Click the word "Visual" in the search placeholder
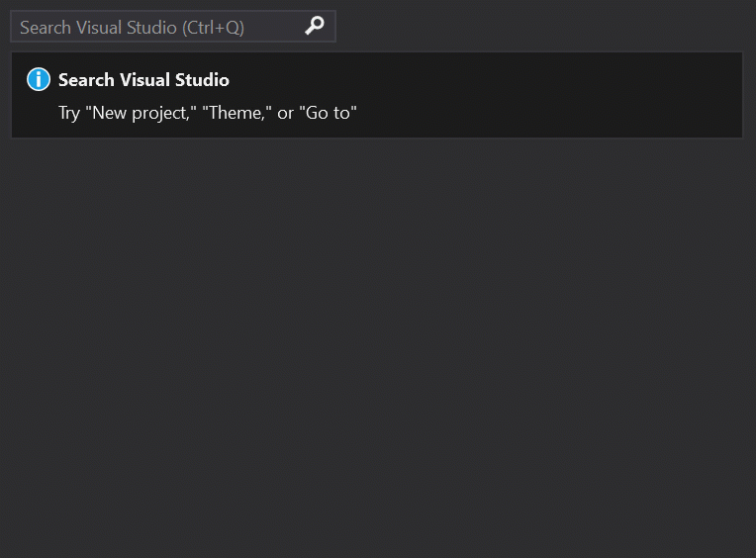The height and width of the screenshot is (558, 756). coord(100,28)
